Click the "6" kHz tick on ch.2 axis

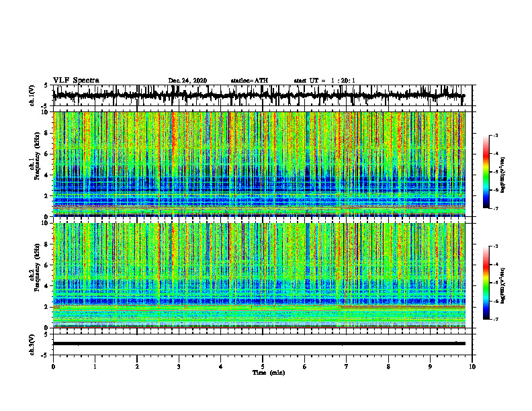pos(46,265)
